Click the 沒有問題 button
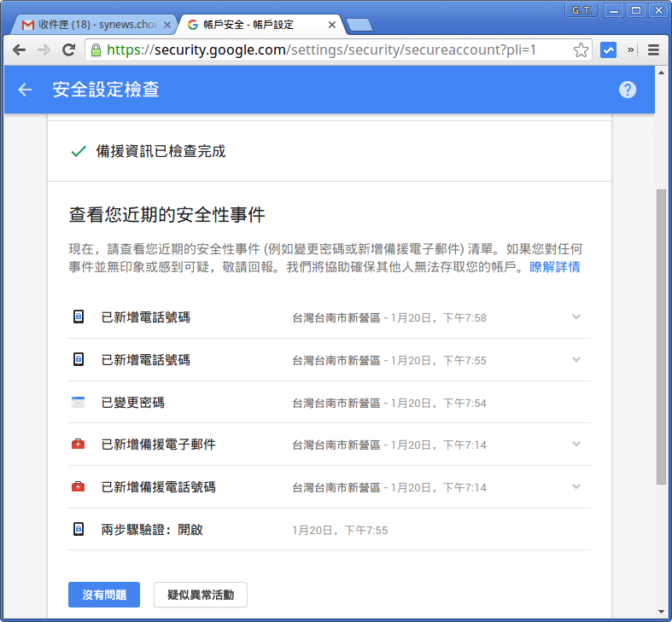672x622 pixels. pos(104,595)
